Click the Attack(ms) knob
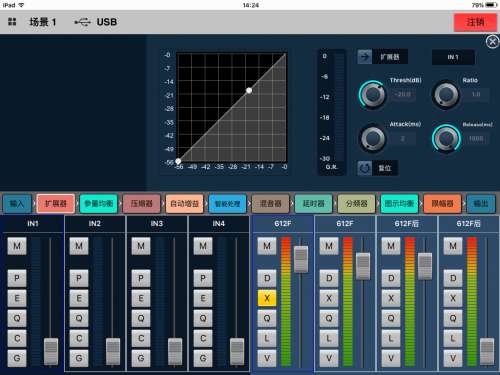The height and width of the screenshot is (375, 500). [373, 138]
